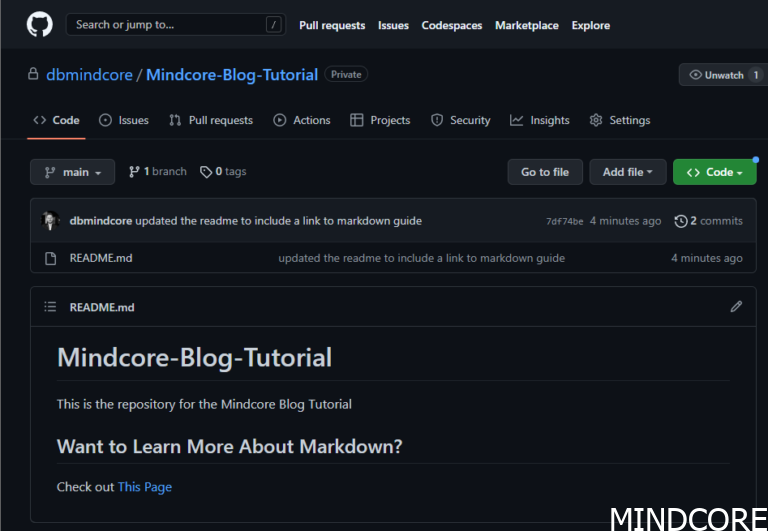The image size is (768, 531).
Task: View the 1 branch link
Action: point(158,171)
